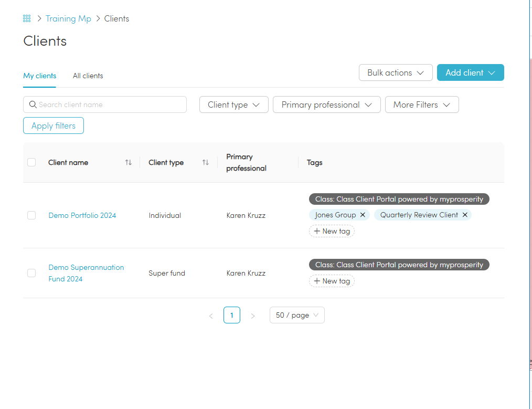Add New tag to Demo Superannuation Fund

coord(332,281)
